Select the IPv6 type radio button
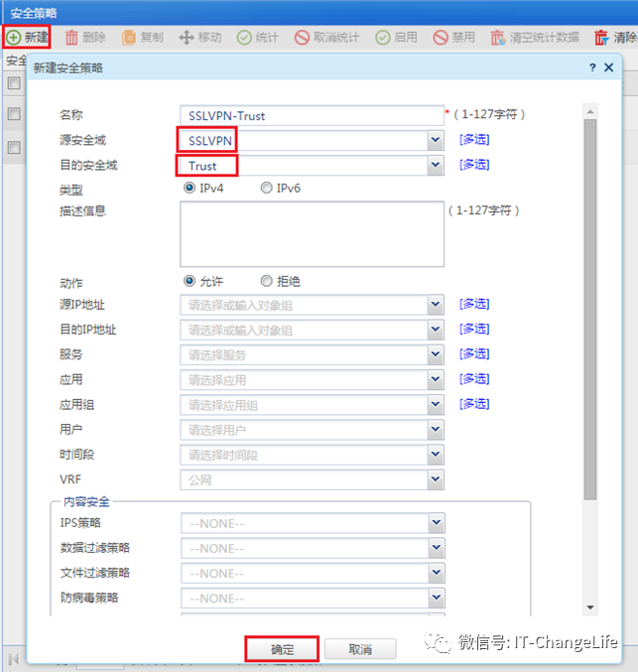The width and height of the screenshot is (638, 672). pyautogui.click(x=267, y=188)
